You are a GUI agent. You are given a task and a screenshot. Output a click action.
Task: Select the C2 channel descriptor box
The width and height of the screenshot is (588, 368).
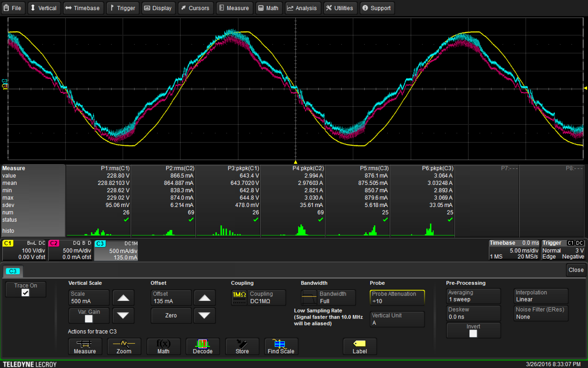(x=70, y=250)
